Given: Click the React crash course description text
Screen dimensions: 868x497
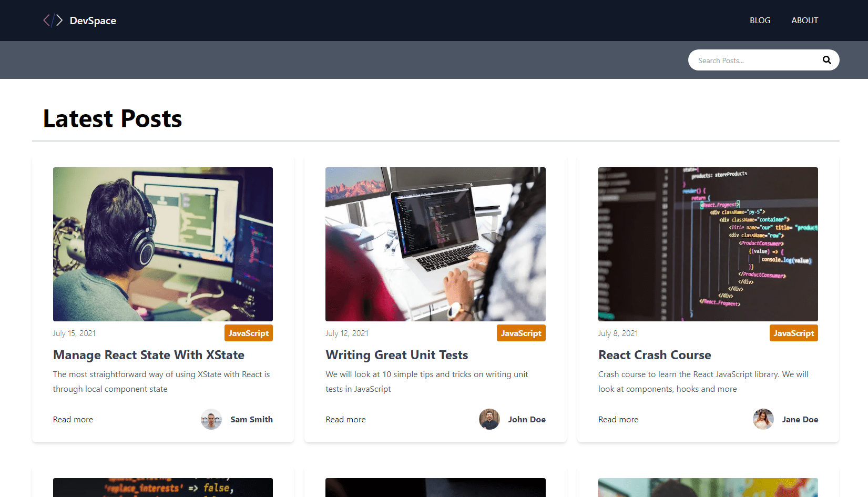Looking at the screenshot, I should (x=703, y=381).
